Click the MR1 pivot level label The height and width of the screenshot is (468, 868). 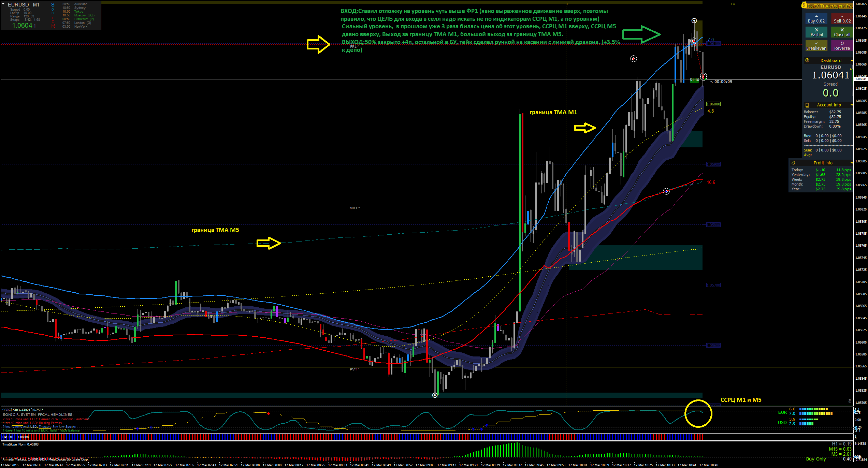[355, 208]
